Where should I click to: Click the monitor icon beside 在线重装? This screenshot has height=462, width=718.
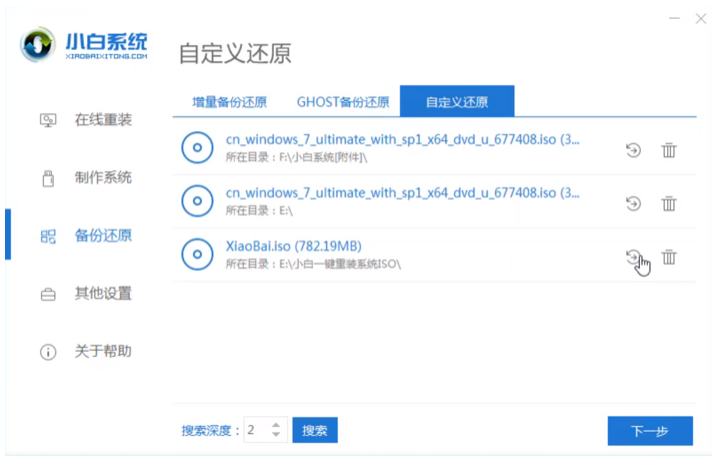[x=48, y=120]
